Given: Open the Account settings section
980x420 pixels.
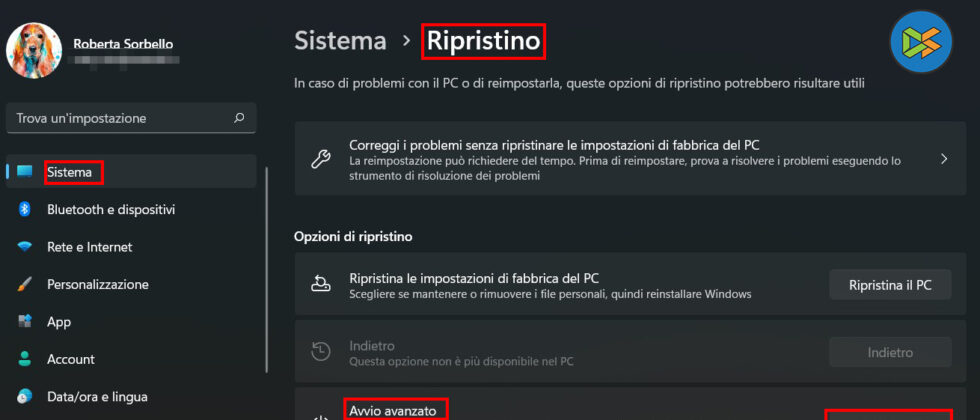Looking at the screenshot, I should (71, 359).
